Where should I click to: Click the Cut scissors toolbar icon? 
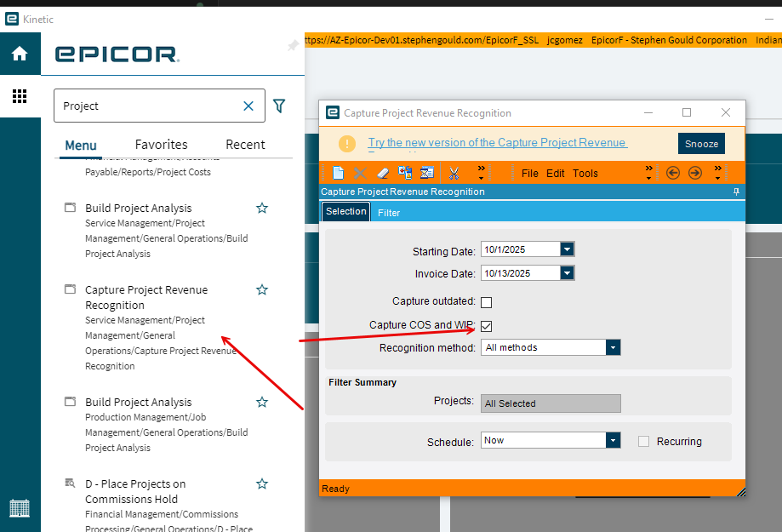(454, 173)
